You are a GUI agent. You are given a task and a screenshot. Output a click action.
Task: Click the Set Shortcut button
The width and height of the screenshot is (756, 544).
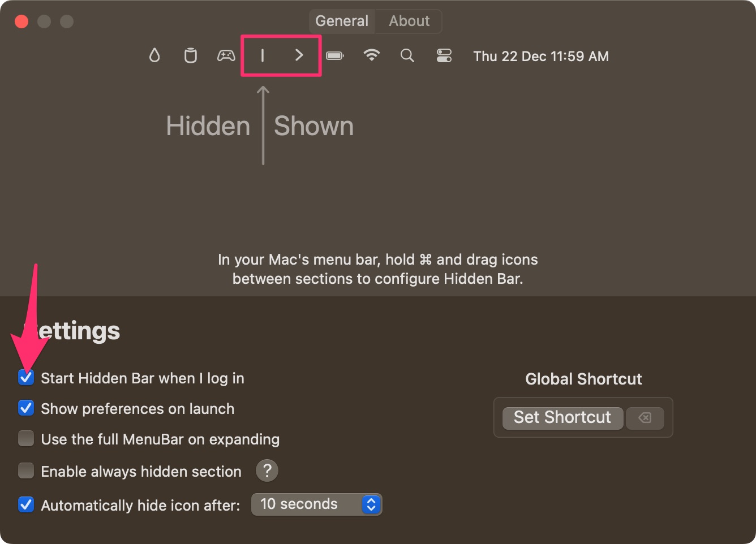(x=562, y=417)
